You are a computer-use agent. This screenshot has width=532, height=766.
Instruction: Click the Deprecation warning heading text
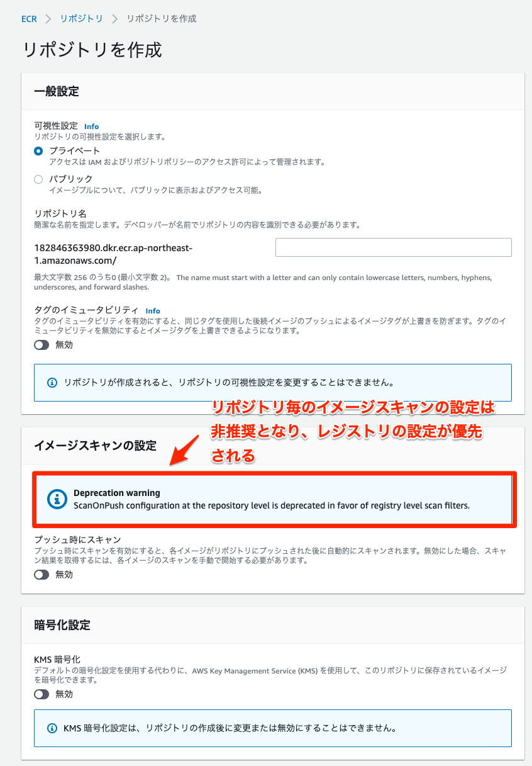[x=117, y=493]
